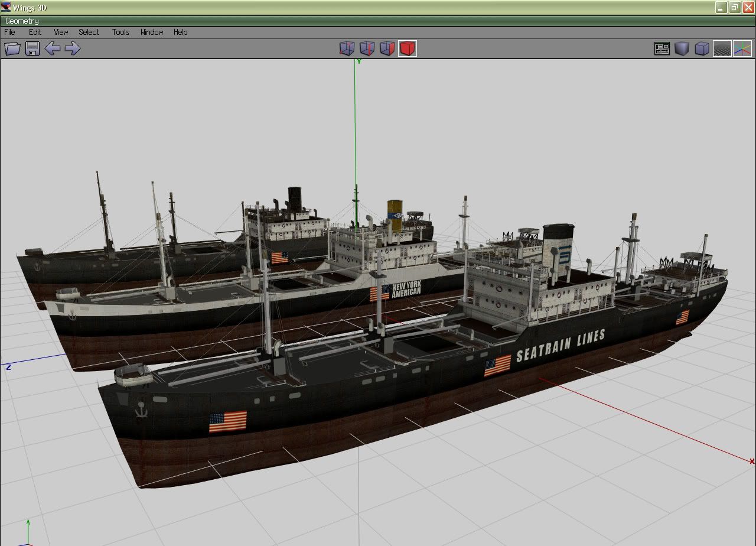Image resolution: width=756 pixels, height=546 pixels.
Task: Open the Edit menu
Action: coord(35,32)
